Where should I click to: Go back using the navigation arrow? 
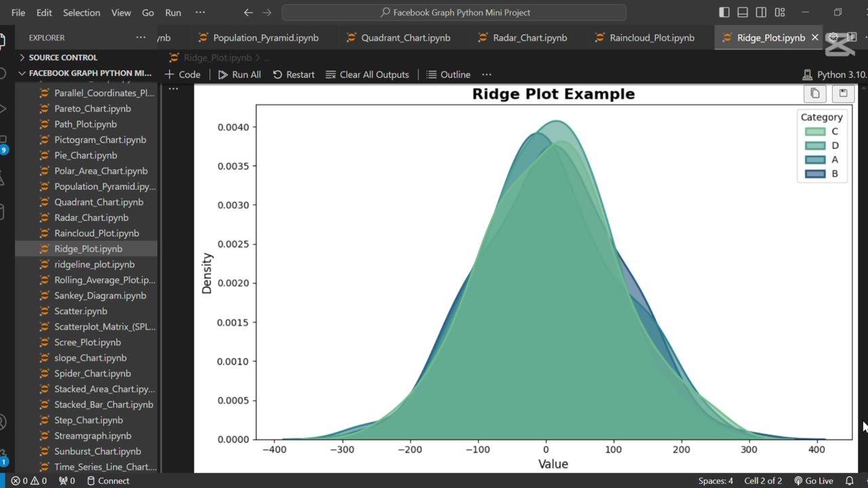click(248, 12)
